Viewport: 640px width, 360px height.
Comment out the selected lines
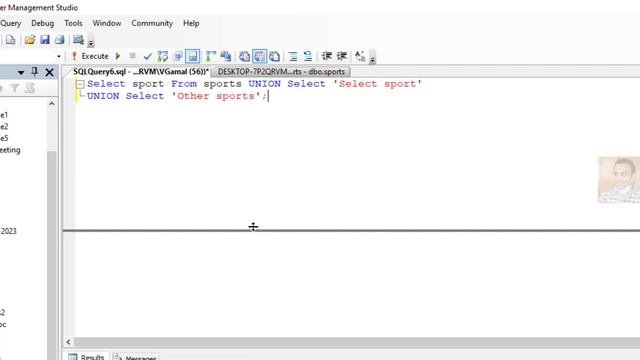coord(293,56)
